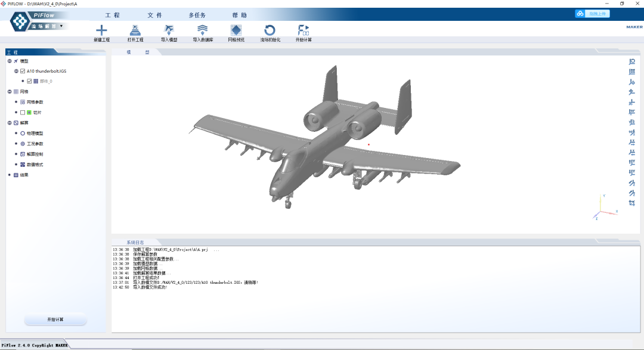Collapse the 解算 tree node
The height and width of the screenshot is (350, 644).
click(10, 123)
